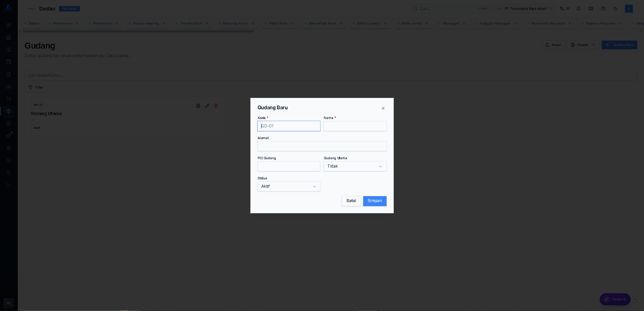Switch to the Daftar Jurnal tab
The image size is (644, 311).
click(x=411, y=23)
